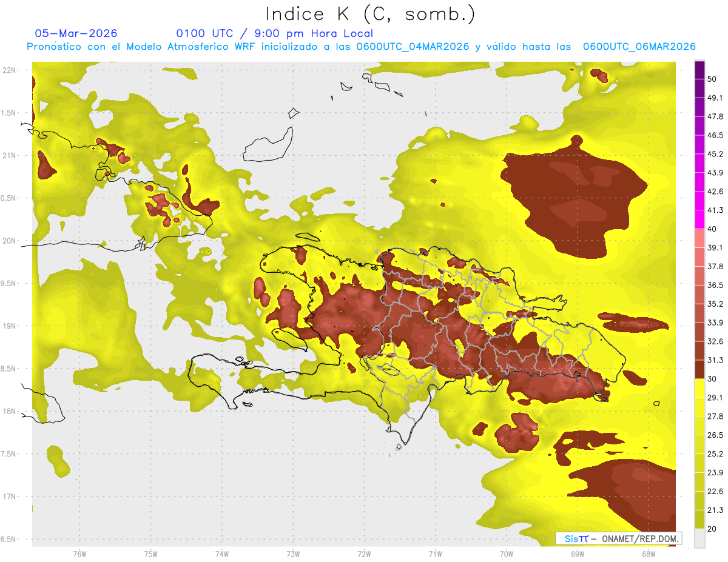Click the '75W' longitude label
This screenshot has width=728, height=562.
point(151,554)
